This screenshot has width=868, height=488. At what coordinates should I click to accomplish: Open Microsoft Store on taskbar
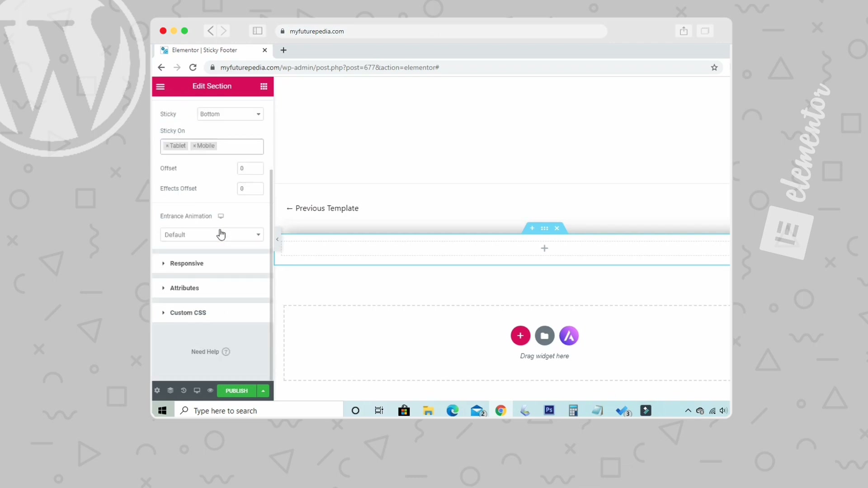[x=404, y=410]
